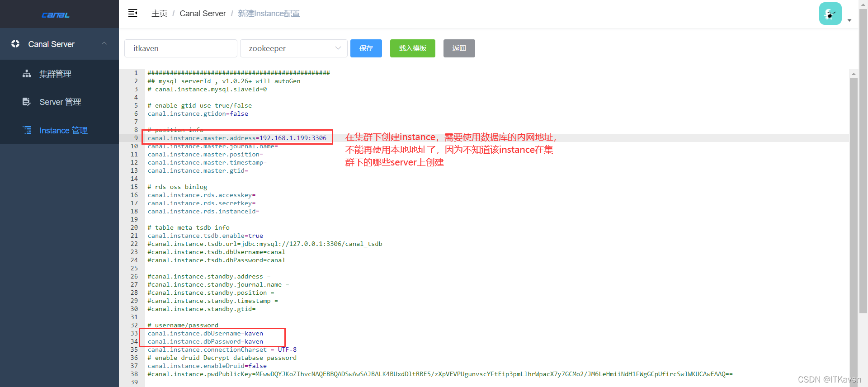Click line #canal.instance.standby.journal.name =
The width and height of the screenshot is (868, 387).
pyautogui.click(x=218, y=284)
